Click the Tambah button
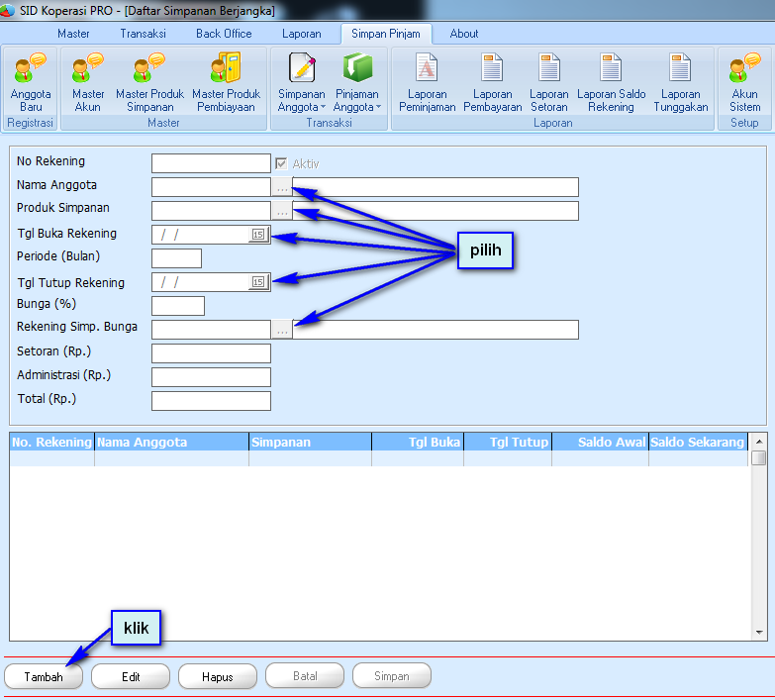Viewport: 775px width, 700px height. [x=44, y=676]
